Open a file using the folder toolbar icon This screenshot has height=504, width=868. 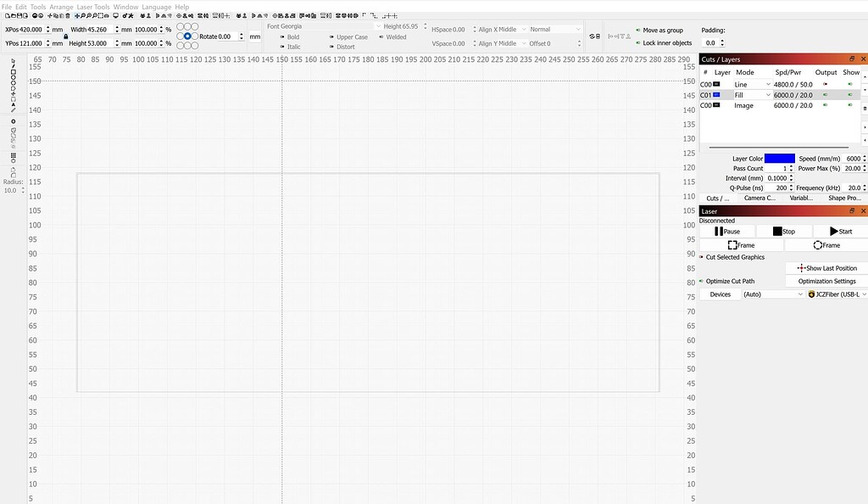(14, 15)
